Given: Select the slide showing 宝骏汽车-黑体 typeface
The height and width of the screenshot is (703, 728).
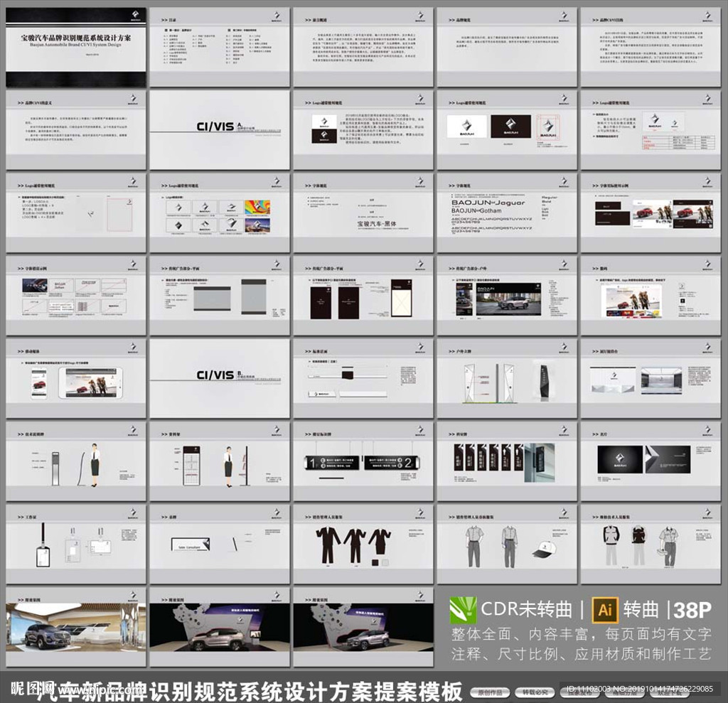Looking at the screenshot, I should pos(363,213).
